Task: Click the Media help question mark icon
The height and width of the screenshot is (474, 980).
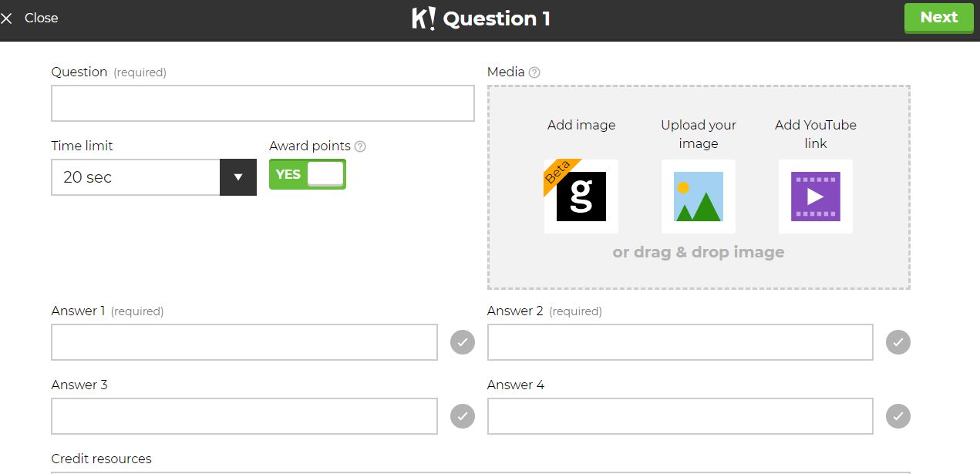Action: point(534,72)
